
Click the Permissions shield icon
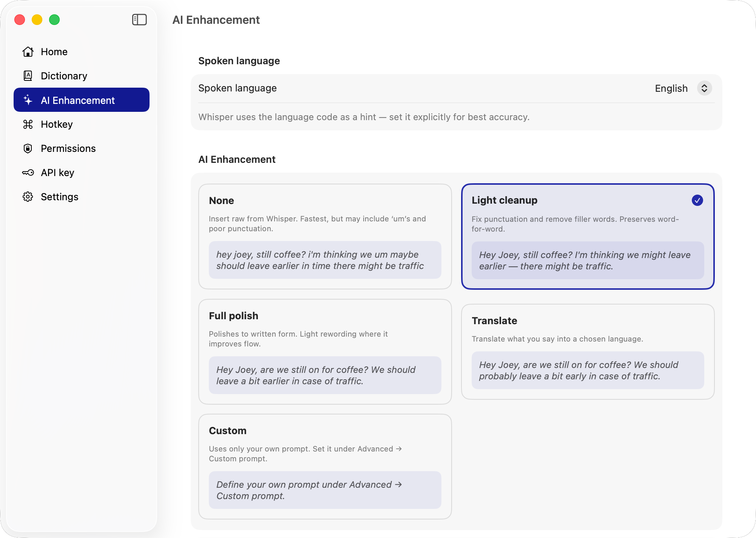tap(28, 148)
